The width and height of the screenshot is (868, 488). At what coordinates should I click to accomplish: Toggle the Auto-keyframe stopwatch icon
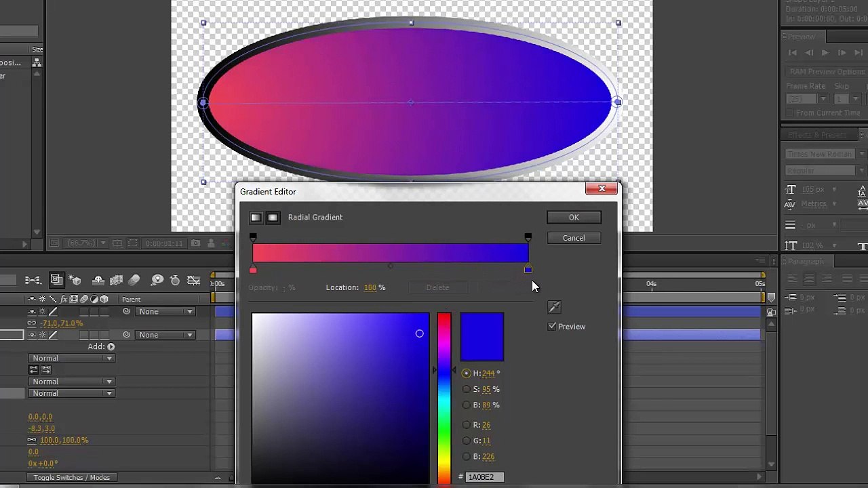point(175,280)
